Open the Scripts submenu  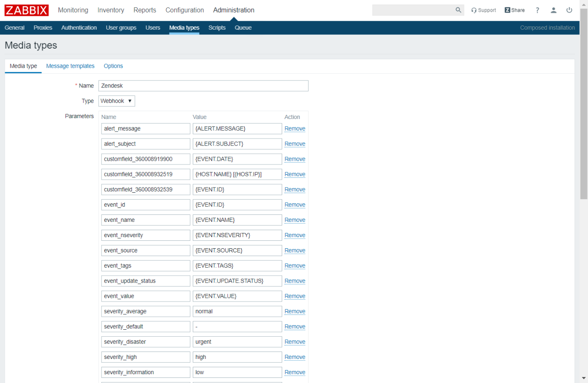(x=217, y=28)
